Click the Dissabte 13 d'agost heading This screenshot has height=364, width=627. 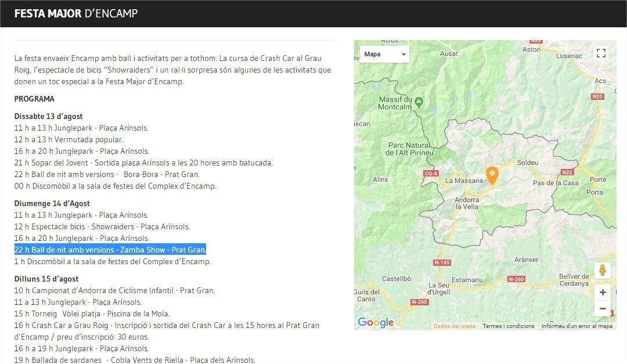tap(48, 117)
